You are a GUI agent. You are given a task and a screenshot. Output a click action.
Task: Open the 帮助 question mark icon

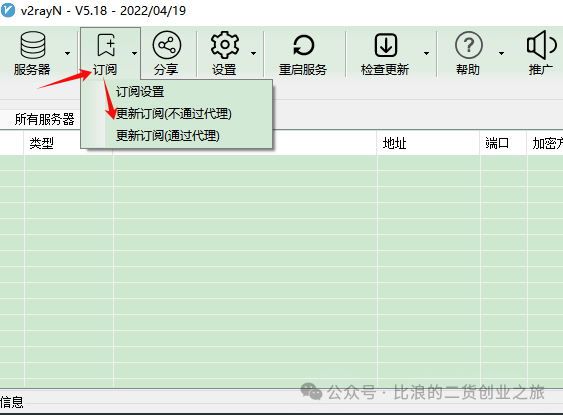[x=469, y=45]
